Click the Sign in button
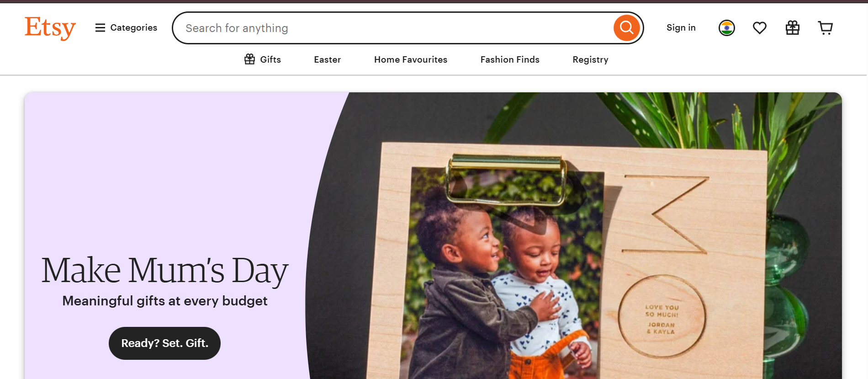 pyautogui.click(x=681, y=28)
